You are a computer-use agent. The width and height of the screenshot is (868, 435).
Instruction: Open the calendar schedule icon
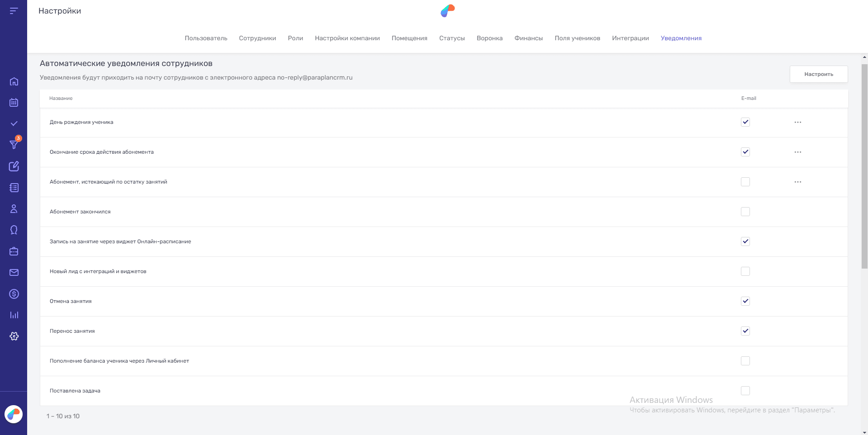tap(14, 103)
